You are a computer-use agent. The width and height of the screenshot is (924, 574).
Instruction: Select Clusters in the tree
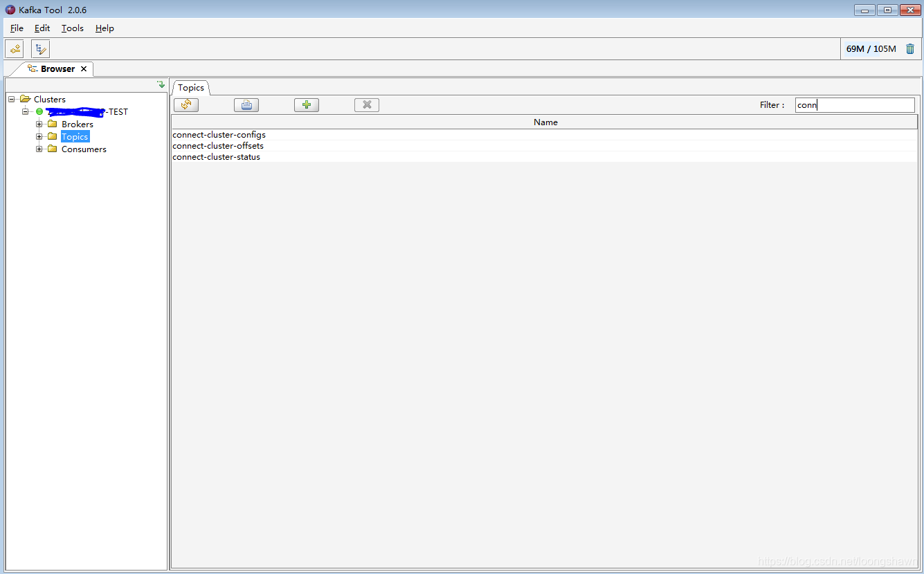(50, 99)
